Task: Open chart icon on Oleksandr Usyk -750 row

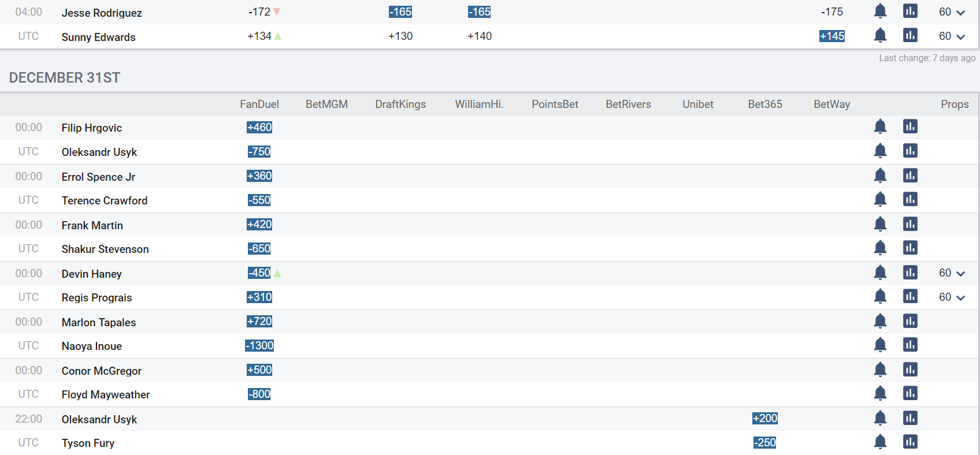Action: (910, 151)
